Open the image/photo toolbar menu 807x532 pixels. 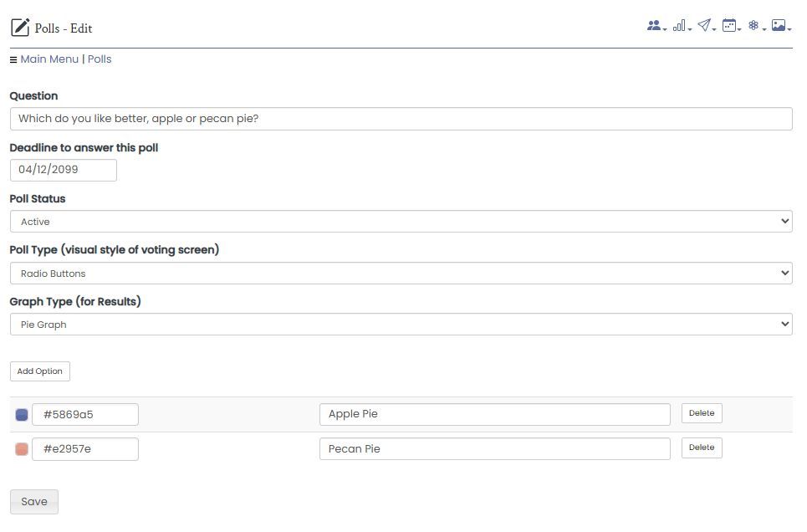tap(781, 25)
